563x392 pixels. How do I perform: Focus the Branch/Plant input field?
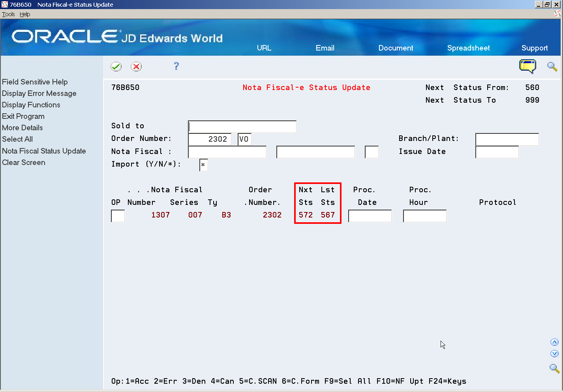tap(507, 139)
